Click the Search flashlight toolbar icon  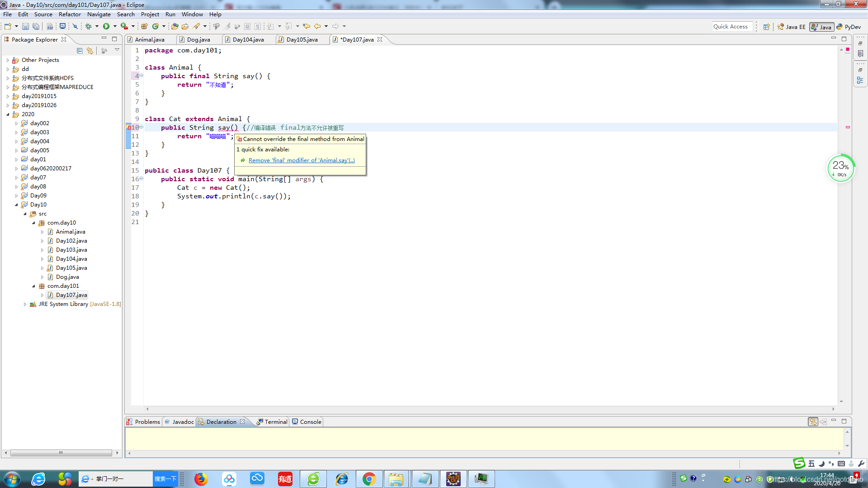coord(197,27)
